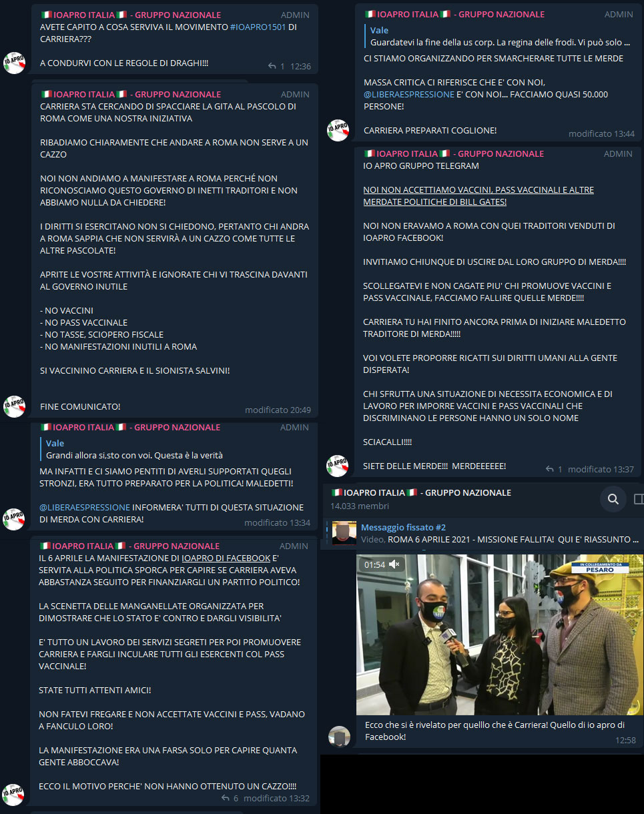Click the search magnifier icon in group header
Viewport: 644px width, 814px height.
tap(613, 498)
